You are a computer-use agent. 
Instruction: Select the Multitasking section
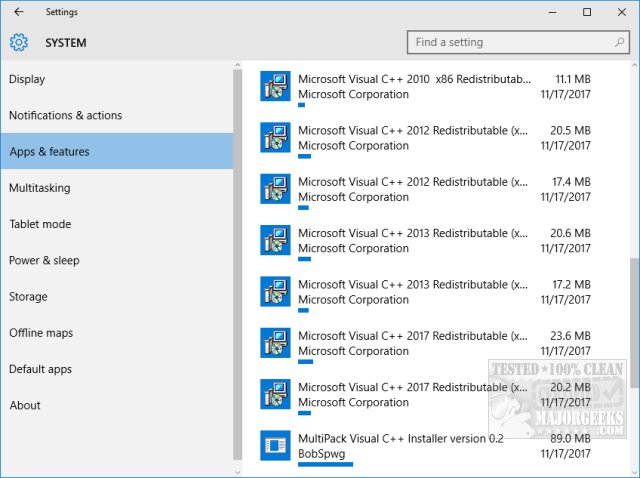[x=39, y=188]
